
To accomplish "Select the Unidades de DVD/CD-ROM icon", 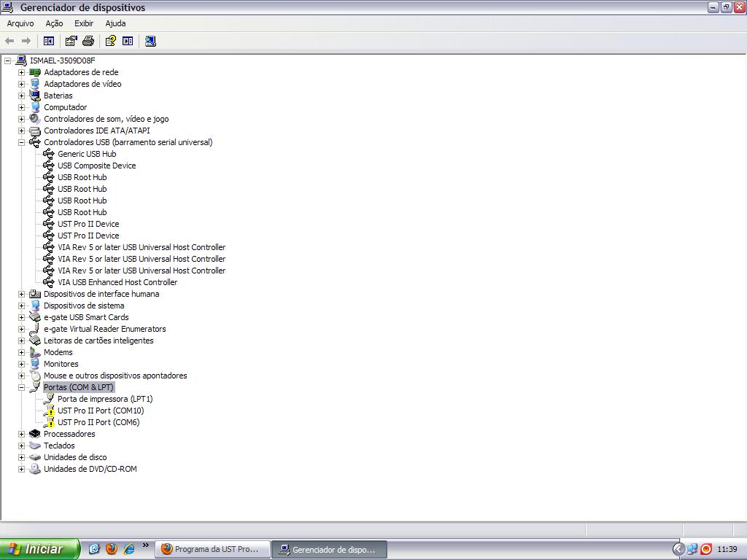I will (35, 469).
